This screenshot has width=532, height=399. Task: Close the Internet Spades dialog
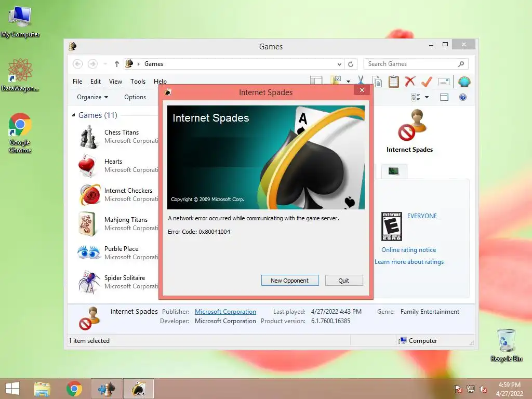362,90
